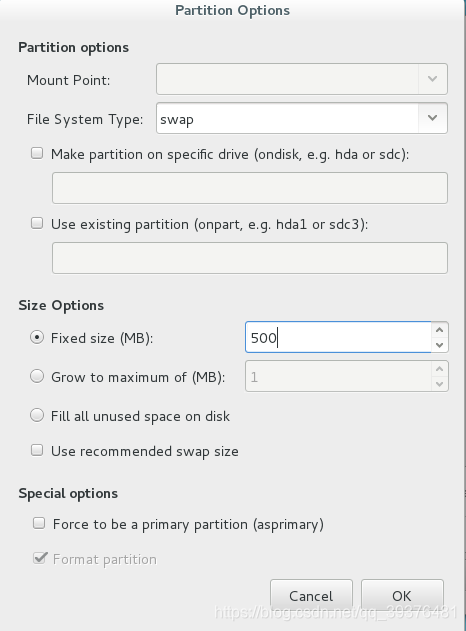
Task: Select the Fixed size radio button
Action: coord(37,337)
